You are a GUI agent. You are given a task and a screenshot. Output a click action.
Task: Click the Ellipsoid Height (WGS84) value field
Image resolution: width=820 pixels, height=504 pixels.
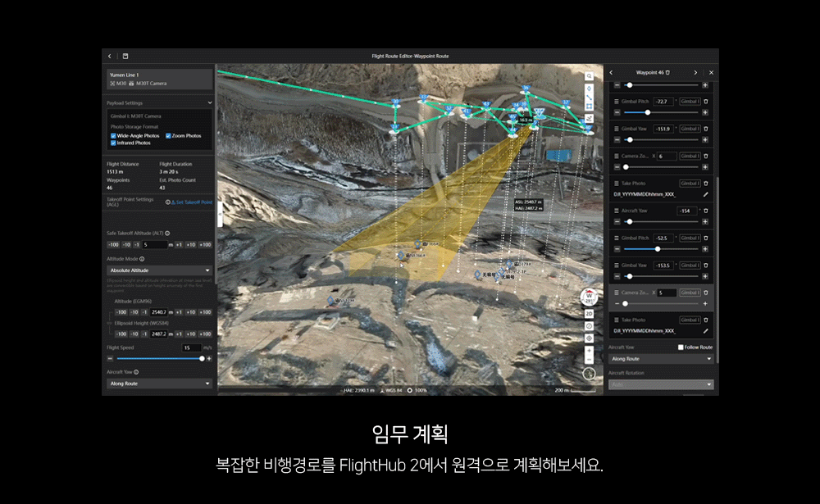pos(158,334)
